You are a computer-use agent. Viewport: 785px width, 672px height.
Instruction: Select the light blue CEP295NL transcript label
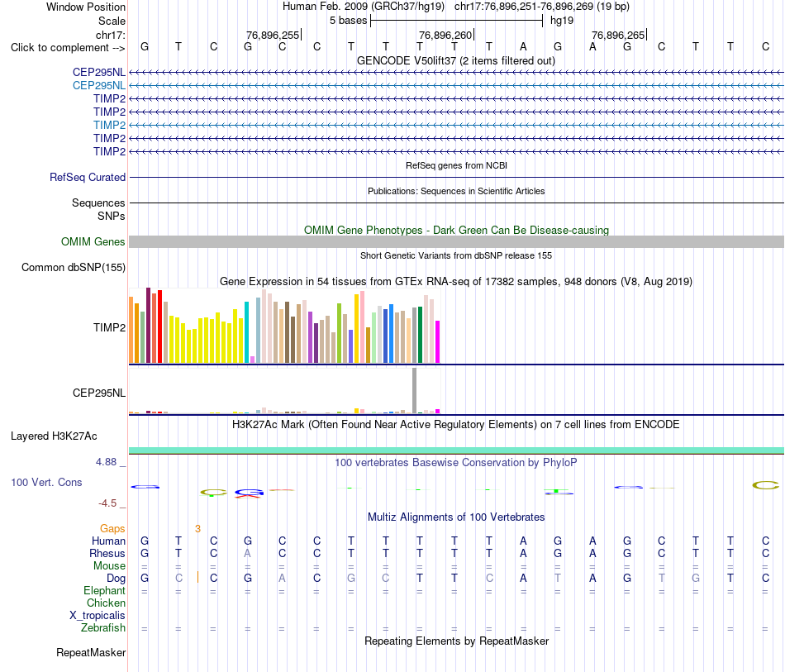pyautogui.click(x=98, y=86)
